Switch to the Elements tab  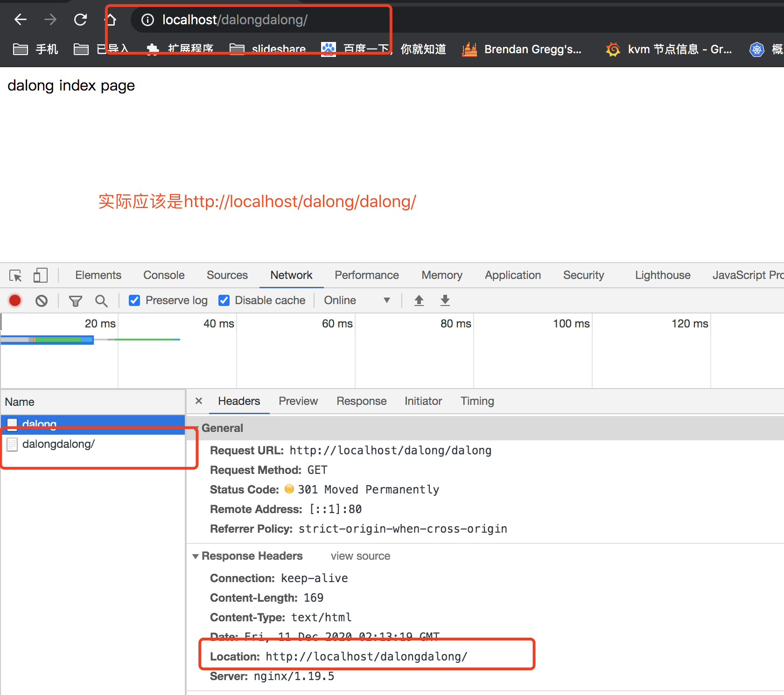pos(98,275)
